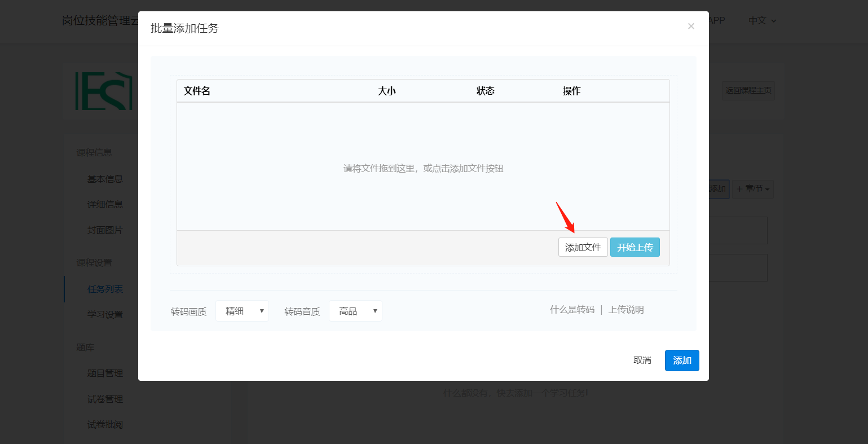Open the 上传说明 link
The height and width of the screenshot is (444, 868).
tap(626, 310)
